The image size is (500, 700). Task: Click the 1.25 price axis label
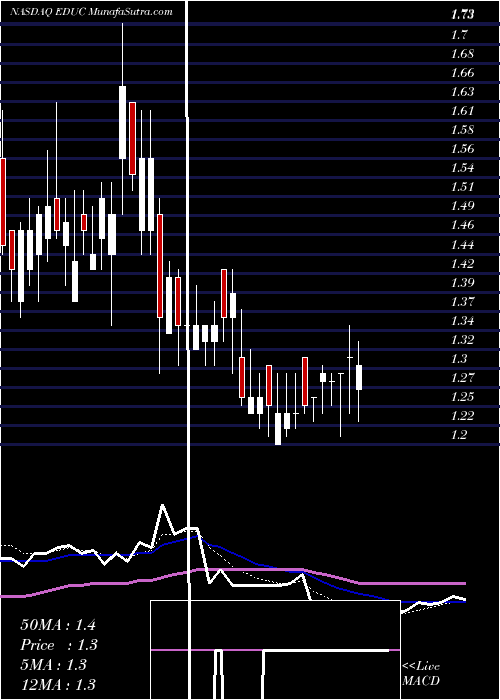[462, 396]
